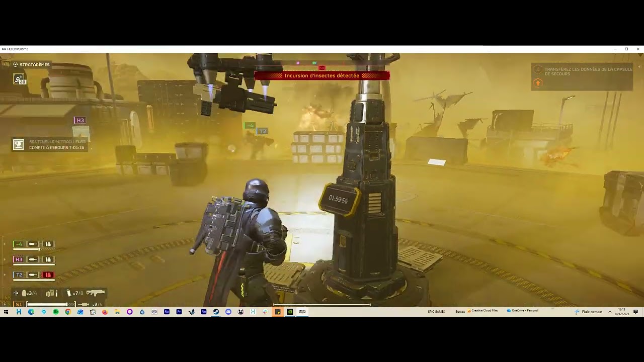The width and height of the screenshot is (644, 362).
Task: Click the stim syringe icon for player H3
Action: (x=33, y=259)
